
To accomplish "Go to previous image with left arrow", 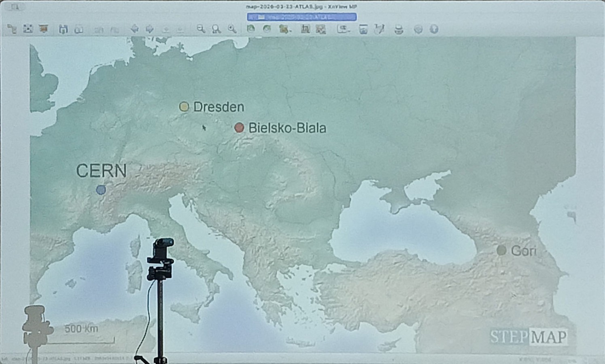I will click(x=134, y=29).
